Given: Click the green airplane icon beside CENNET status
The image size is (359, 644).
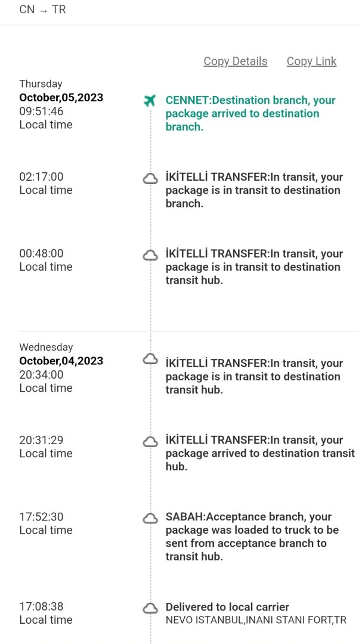Looking at the screenshot, I should click(150, 101).
